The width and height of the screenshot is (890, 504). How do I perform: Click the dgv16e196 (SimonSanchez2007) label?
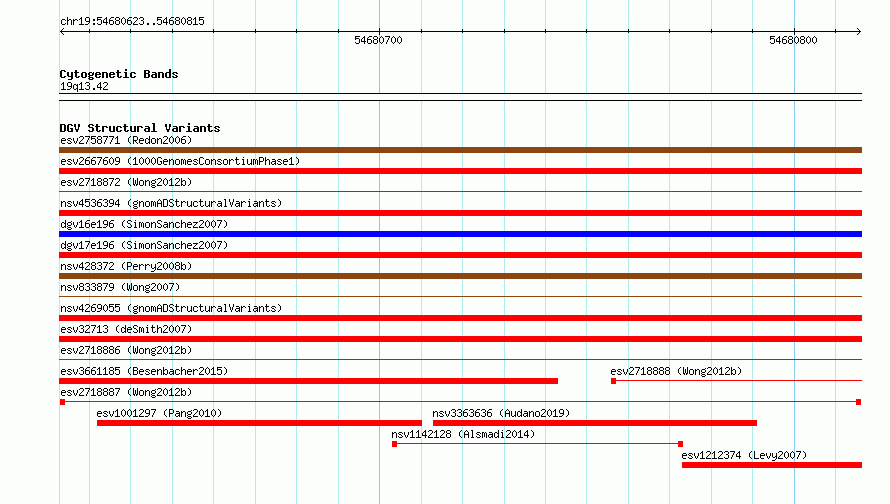(144, 224)
